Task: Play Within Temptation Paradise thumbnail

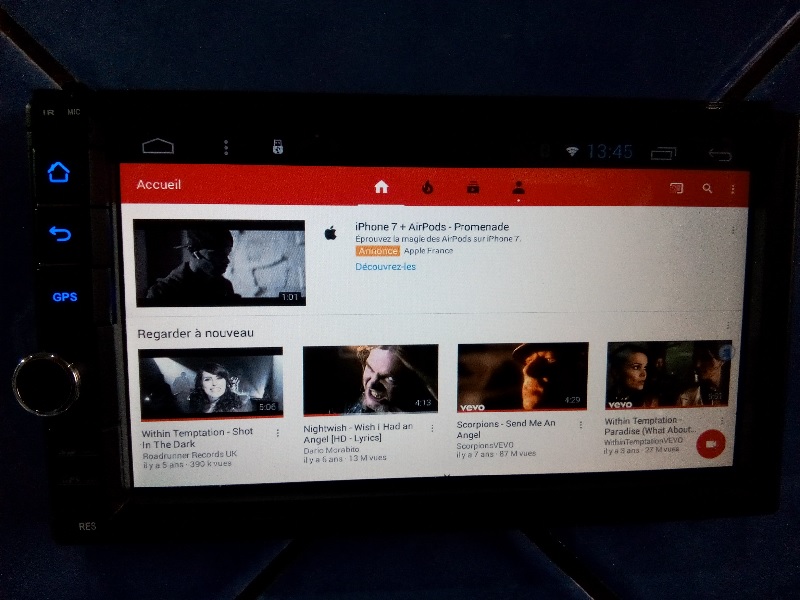Action: point(668,374)
